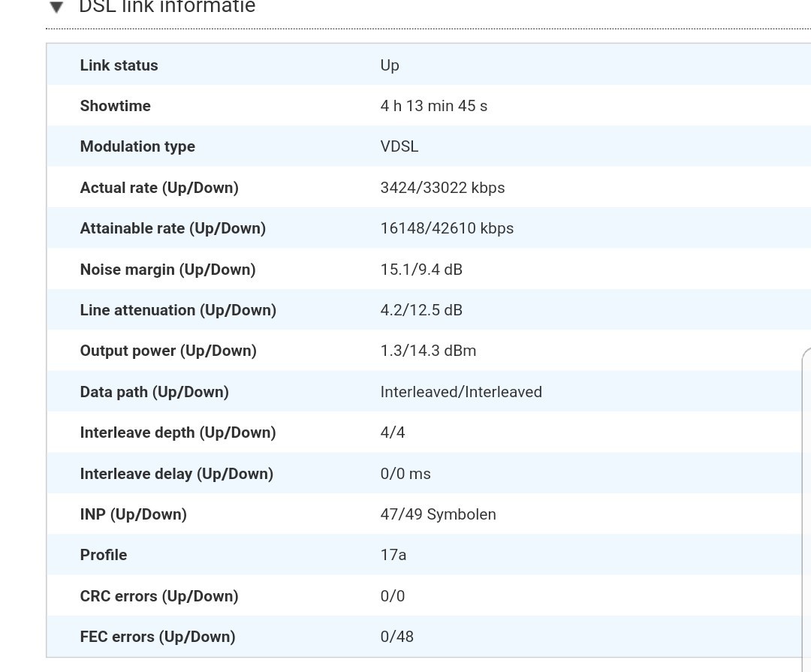Click the 3424/33022 kbps actual rate value
The width and height of the screenshot is (811, 672).
tap(442, 188)
